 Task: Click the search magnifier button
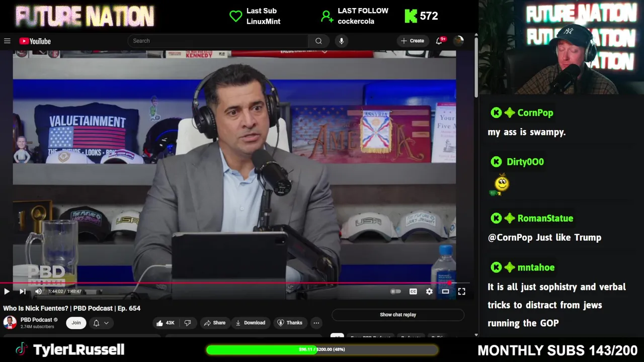(318, 41)
